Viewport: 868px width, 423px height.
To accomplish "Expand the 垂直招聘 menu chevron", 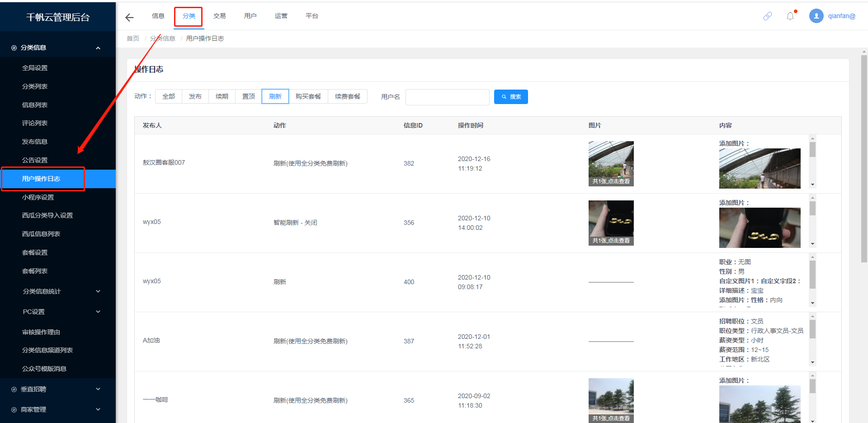I will click(x=98, y=389).
